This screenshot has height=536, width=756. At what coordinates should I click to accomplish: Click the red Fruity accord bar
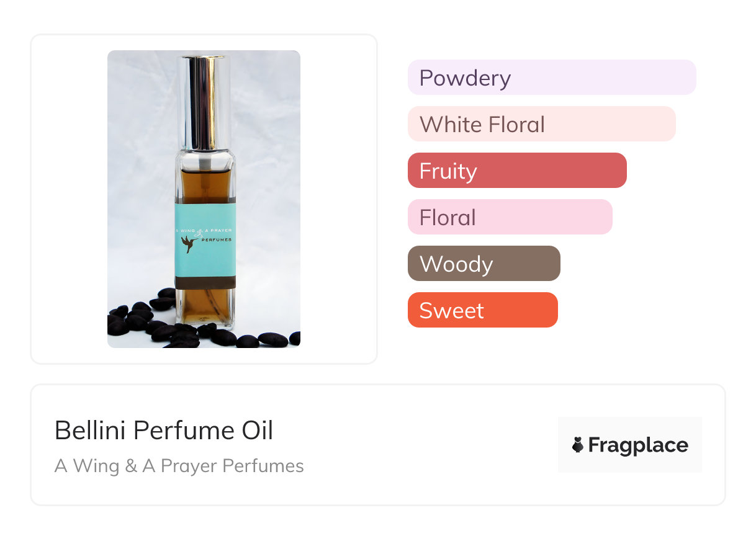click(x=516, y=171)
